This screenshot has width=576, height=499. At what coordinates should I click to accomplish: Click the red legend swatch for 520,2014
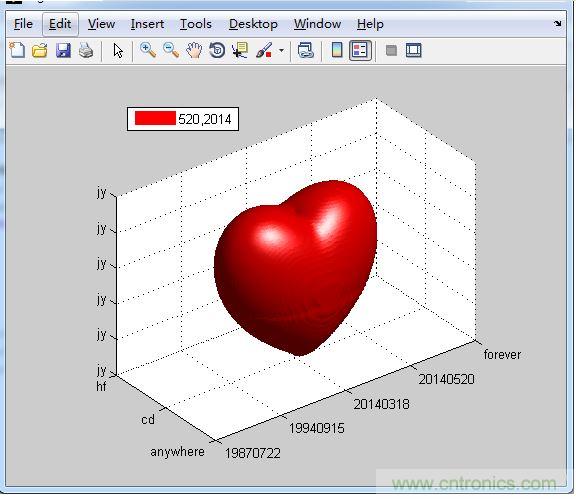click(155, 118)
